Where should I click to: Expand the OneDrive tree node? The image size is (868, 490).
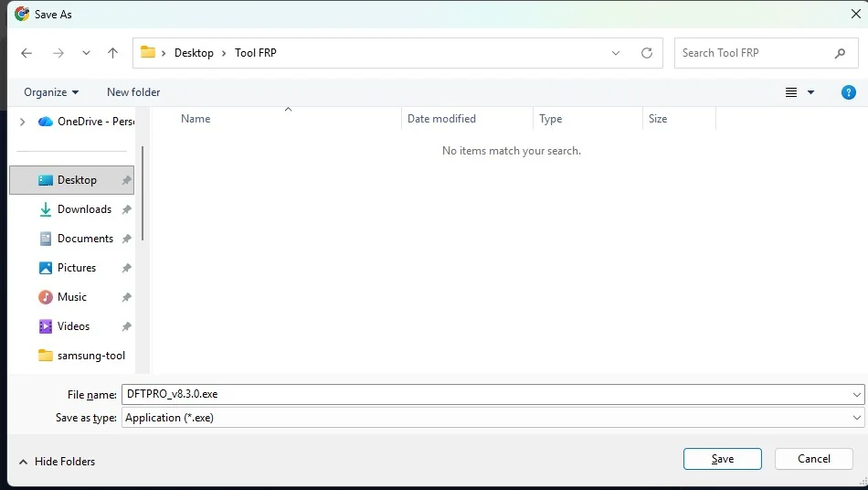[x=22, y=122]
